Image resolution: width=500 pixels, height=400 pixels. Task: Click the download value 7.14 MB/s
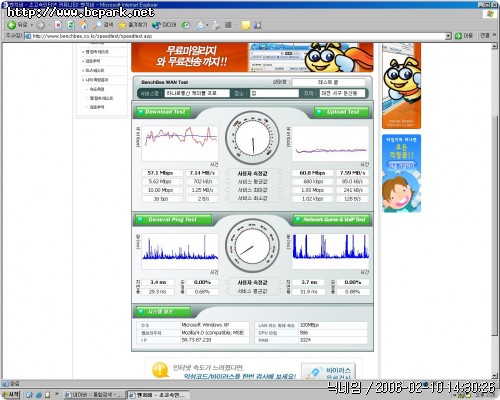click(x=202, y=173)
